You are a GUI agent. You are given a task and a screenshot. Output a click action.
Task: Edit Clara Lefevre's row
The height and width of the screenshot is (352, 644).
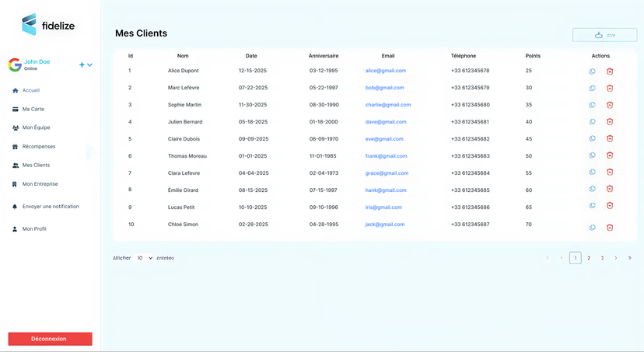[x=592, y=173]
